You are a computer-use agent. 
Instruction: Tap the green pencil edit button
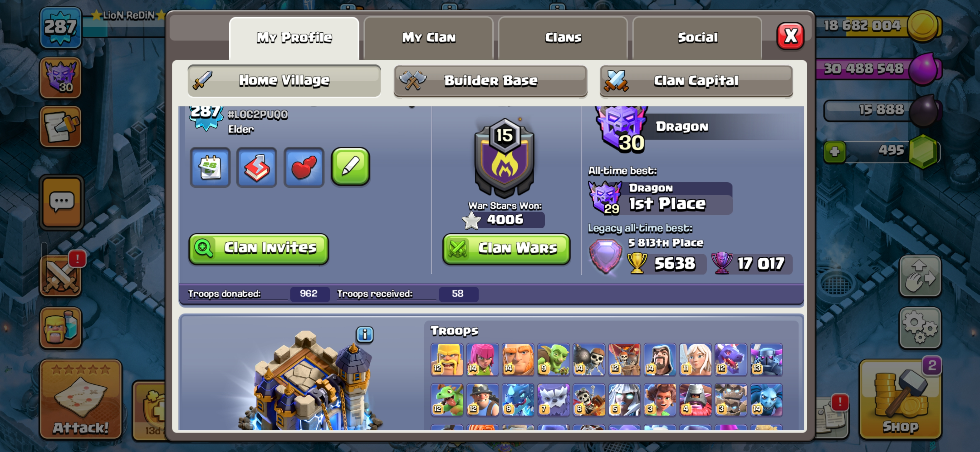click(x=350, y=166)
